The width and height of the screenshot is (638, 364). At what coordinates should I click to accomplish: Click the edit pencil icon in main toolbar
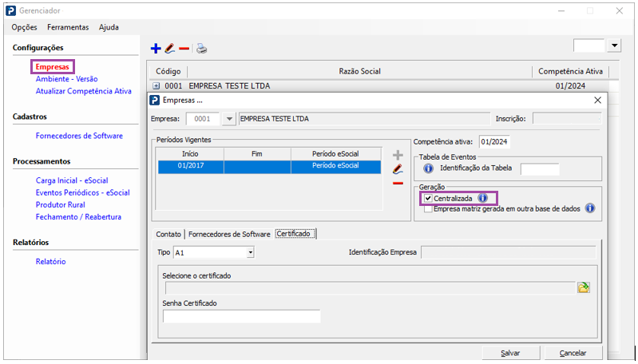[170, 49]
